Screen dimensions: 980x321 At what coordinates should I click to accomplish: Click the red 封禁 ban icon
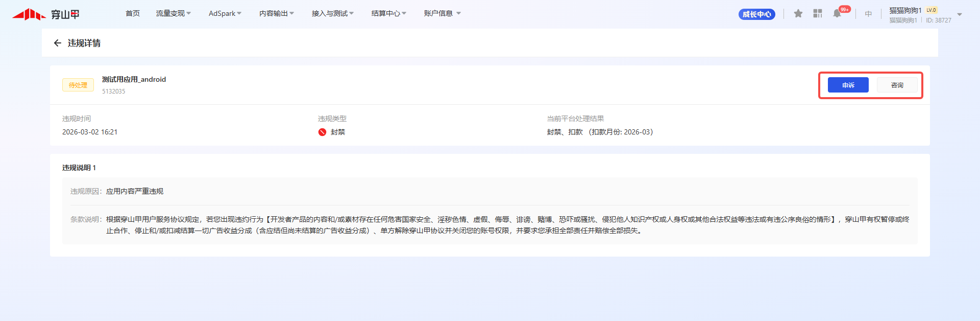pyautogui.click(x=322, y=132)
